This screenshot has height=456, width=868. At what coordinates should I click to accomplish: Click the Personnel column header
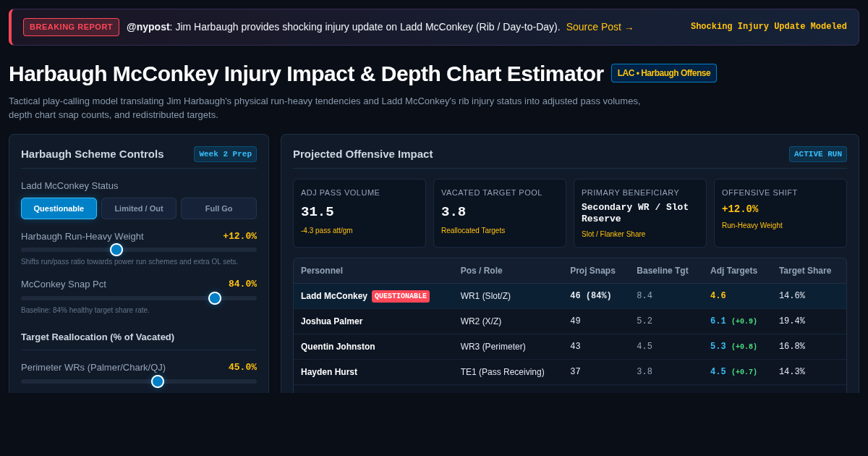tap(322, 271)
